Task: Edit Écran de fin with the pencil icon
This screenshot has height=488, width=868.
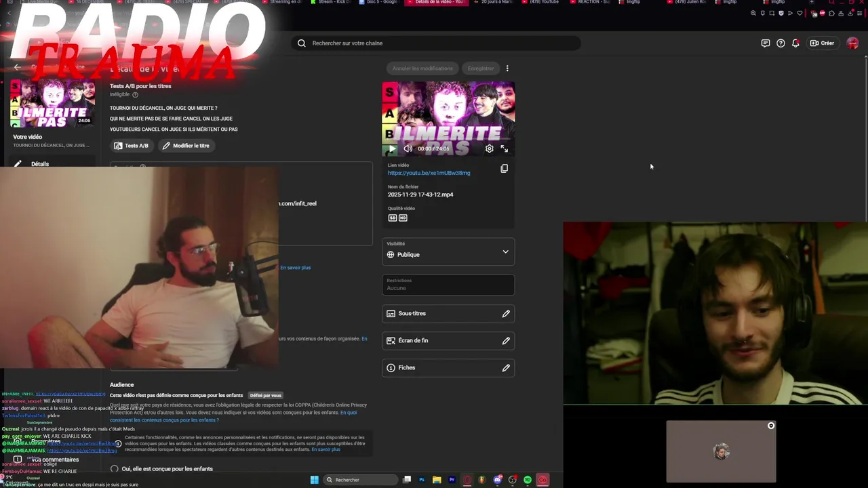Action: [506, 341]
